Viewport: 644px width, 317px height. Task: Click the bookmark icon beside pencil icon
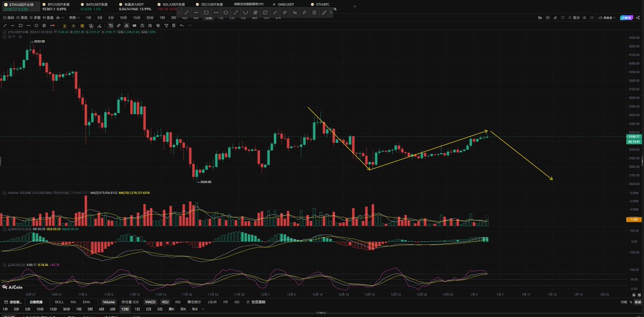(x=562, y=18)
